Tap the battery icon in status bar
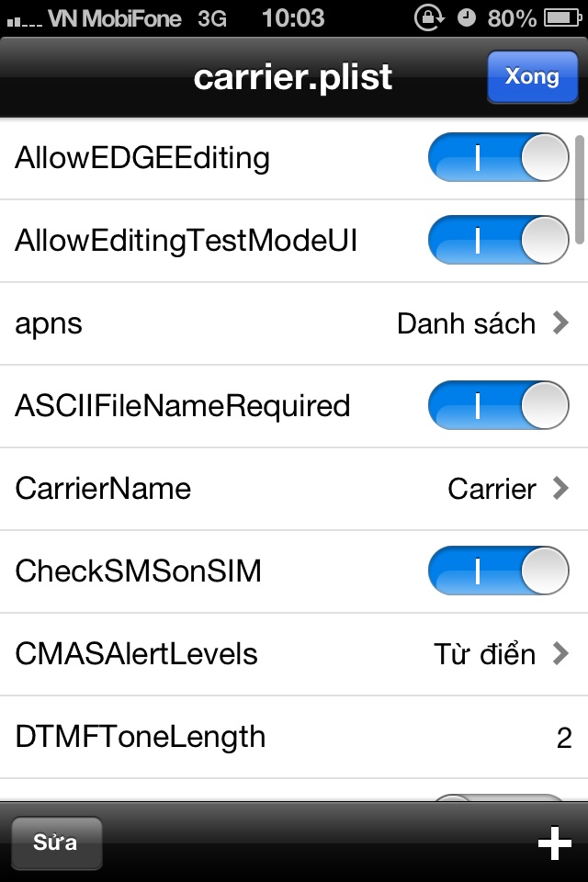The height and width of the screenshot is (882, 588). point(562,18)
